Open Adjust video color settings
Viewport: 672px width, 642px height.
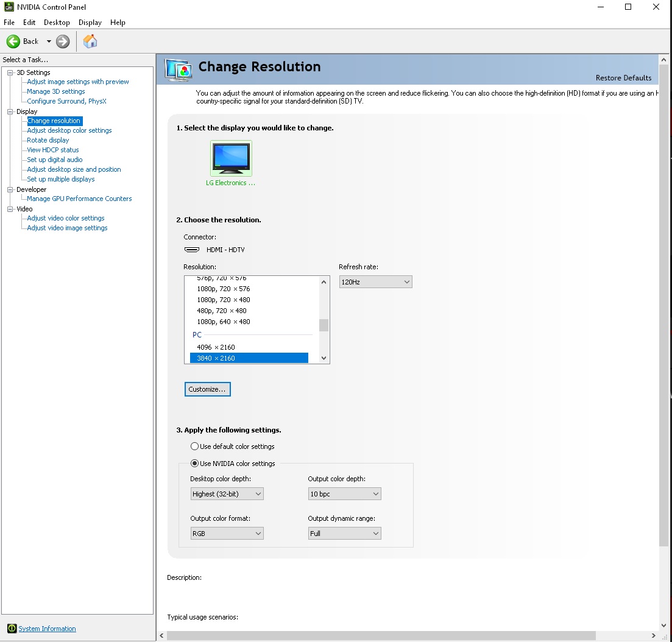click(66, 218)
